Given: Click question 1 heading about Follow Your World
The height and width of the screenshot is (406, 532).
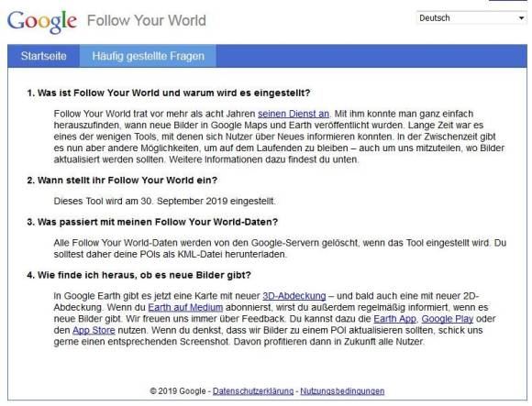Looking at the screenshot, I should tap(169, 93).
